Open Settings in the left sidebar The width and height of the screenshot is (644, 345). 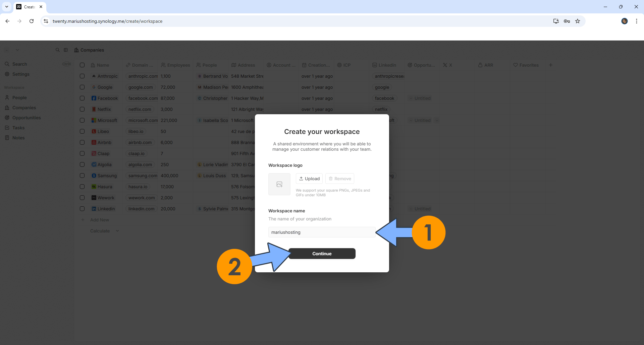click(x=21, y=74)
